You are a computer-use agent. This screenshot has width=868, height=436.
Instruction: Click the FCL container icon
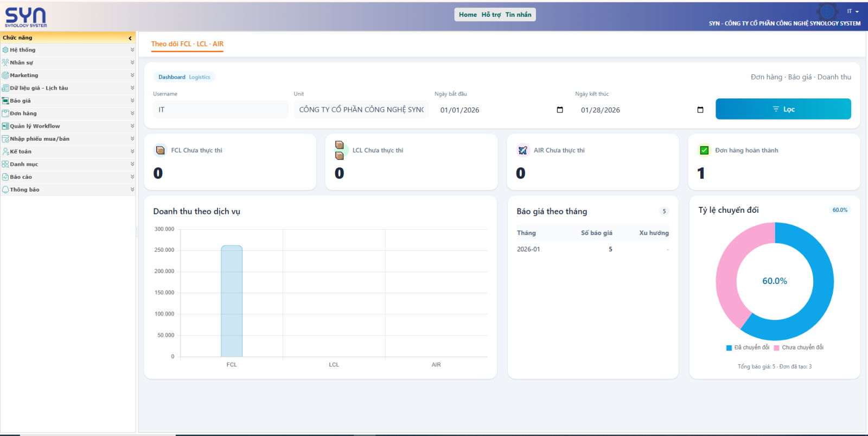pos(160,150)
